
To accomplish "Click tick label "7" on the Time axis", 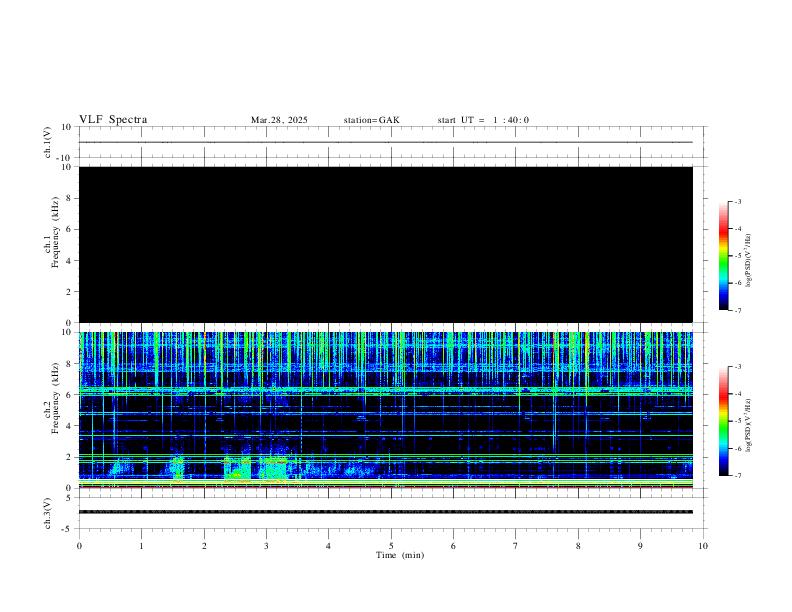I will point(516,546).
